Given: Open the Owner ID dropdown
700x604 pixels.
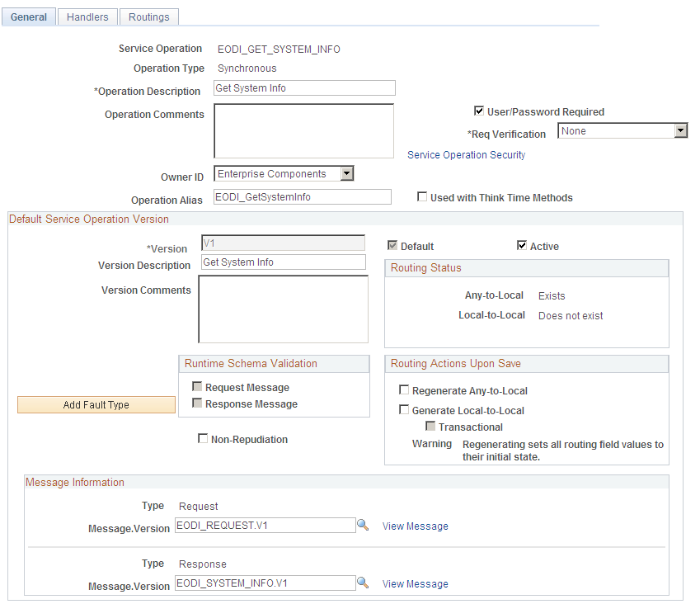Looking at the screenshot, I should (347, 173).
